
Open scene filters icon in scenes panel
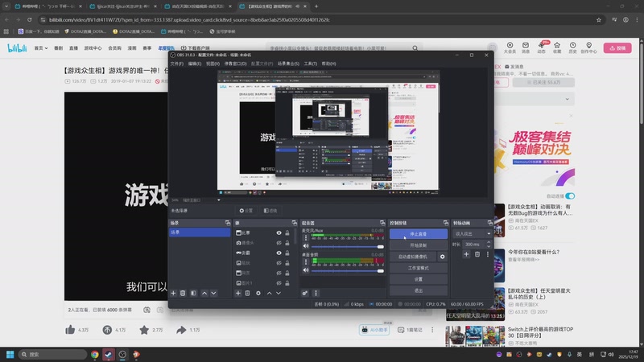click(x=193, y=293)
